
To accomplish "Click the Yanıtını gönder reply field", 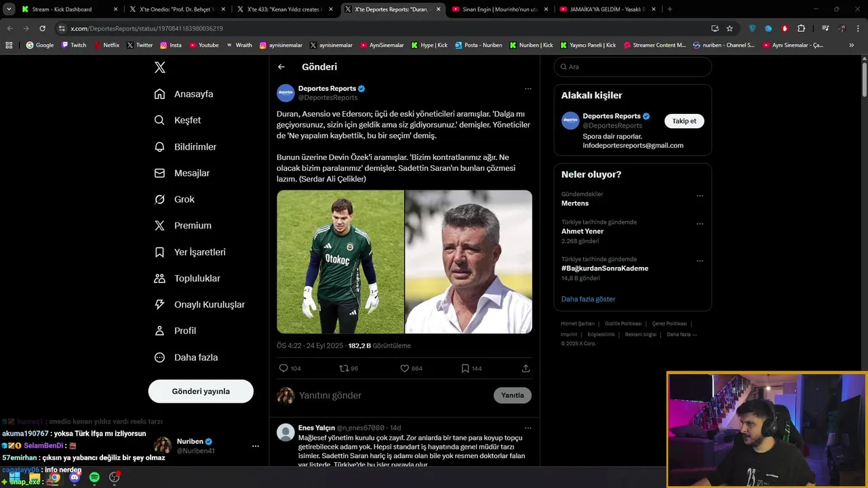I will (x=393, y=395).
